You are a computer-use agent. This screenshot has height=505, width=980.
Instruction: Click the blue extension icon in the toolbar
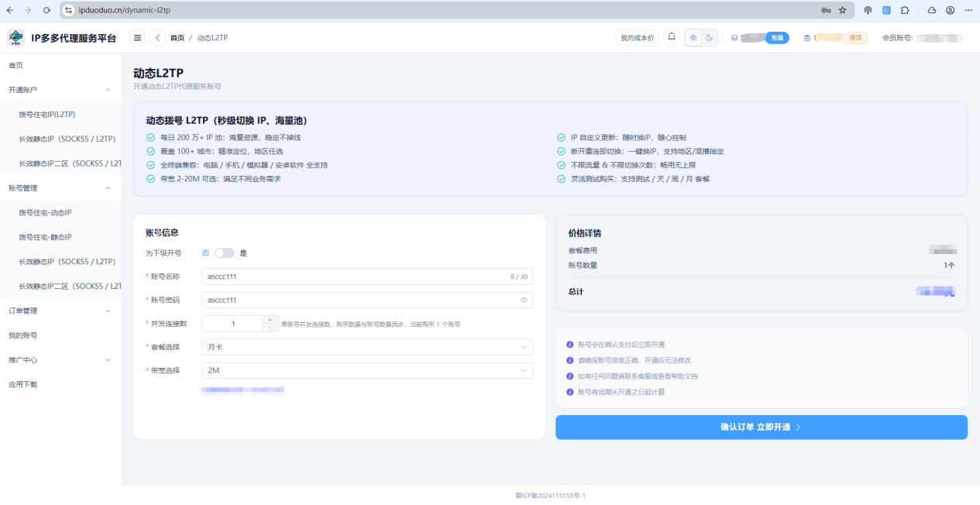point(886,10)
